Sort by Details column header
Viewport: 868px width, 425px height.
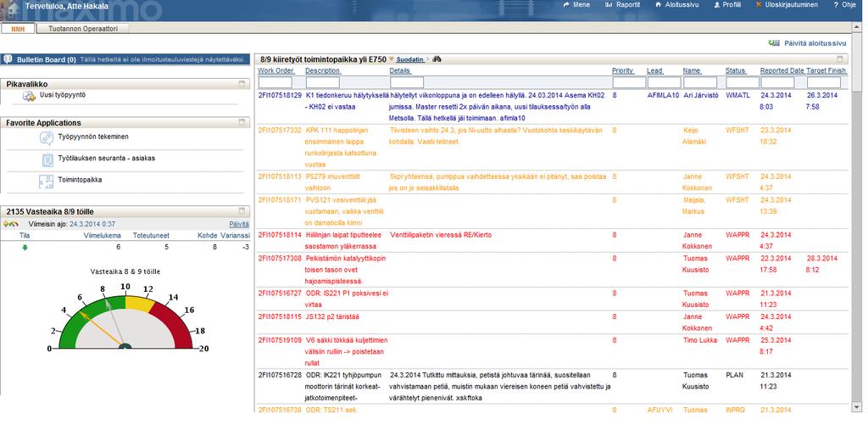400,71
